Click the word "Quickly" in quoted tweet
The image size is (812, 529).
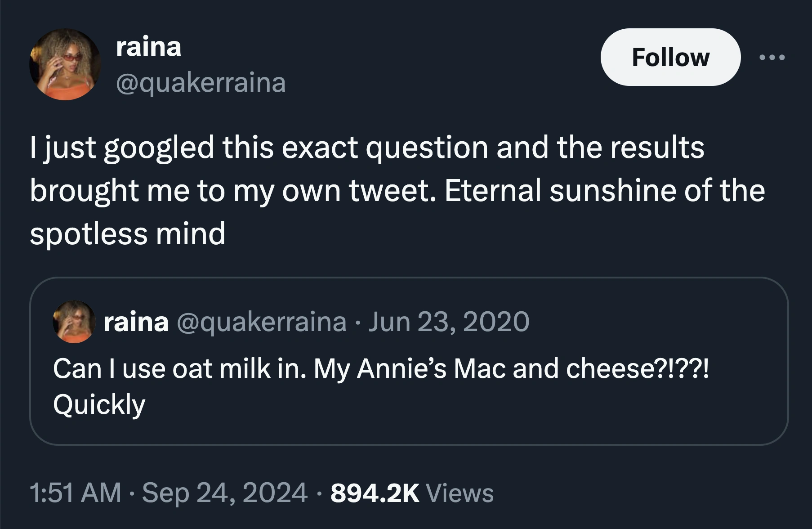(99, 404)
